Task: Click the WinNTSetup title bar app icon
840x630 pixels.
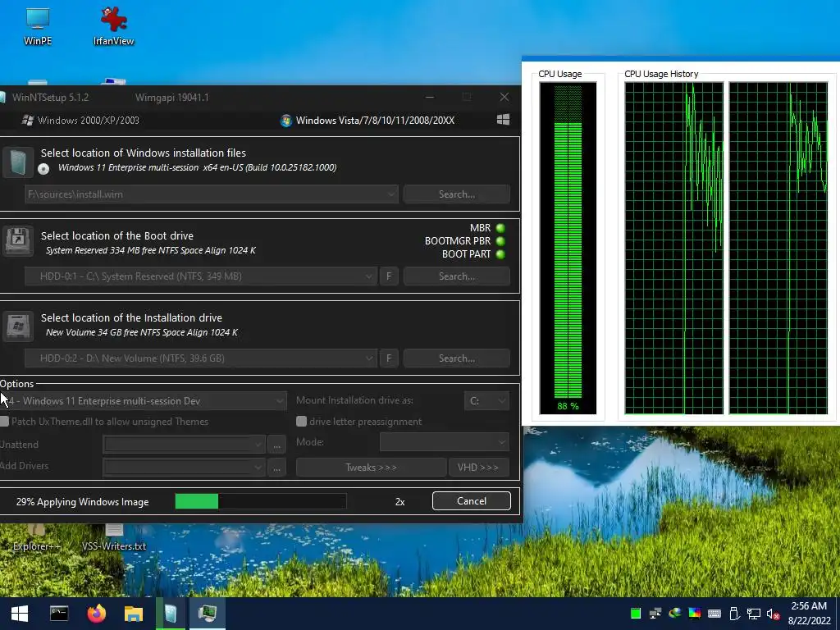Action: [2, 98]
